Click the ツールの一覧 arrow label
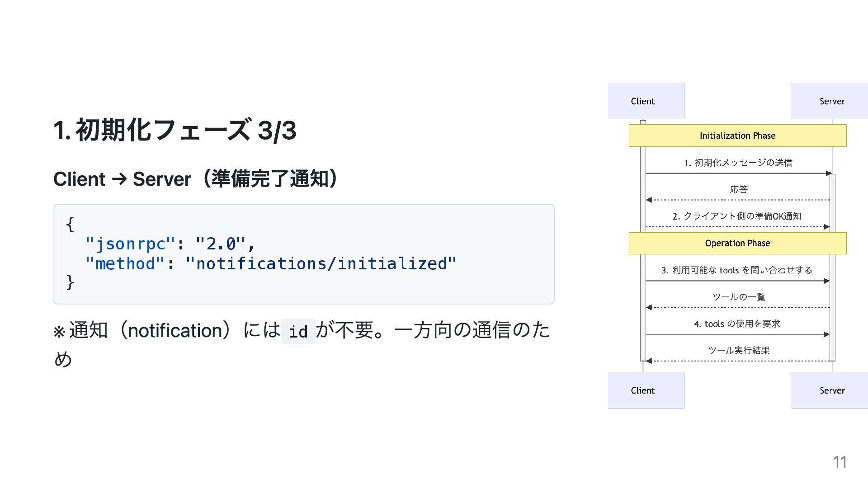 tap(739, 297)
